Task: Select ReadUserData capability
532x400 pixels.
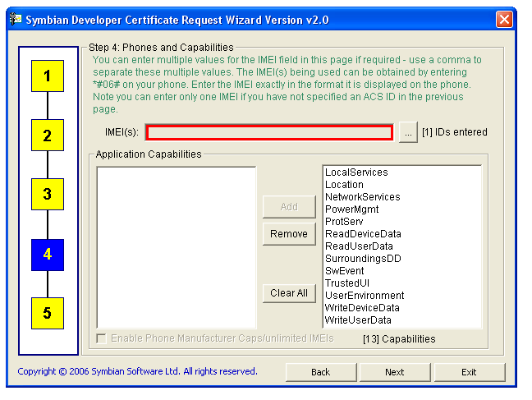Action: pos(359,246)
